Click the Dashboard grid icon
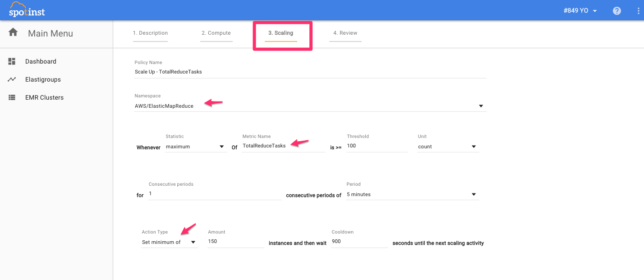 12,61
